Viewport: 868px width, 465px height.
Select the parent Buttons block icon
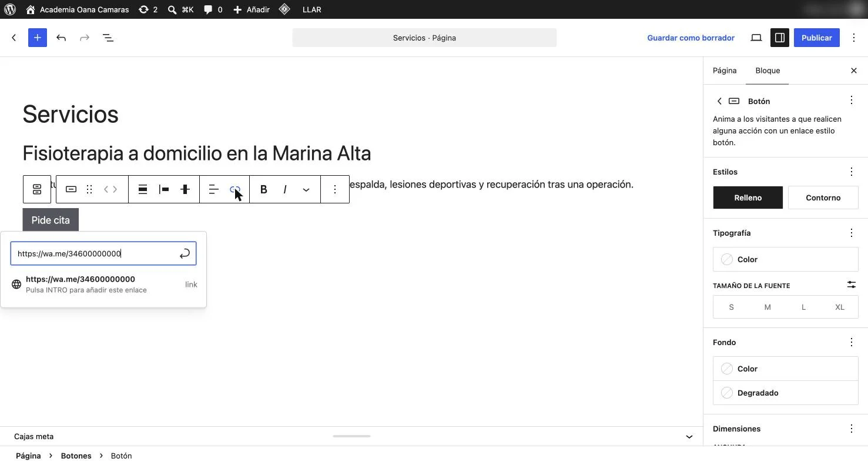(x=37, y=189)
